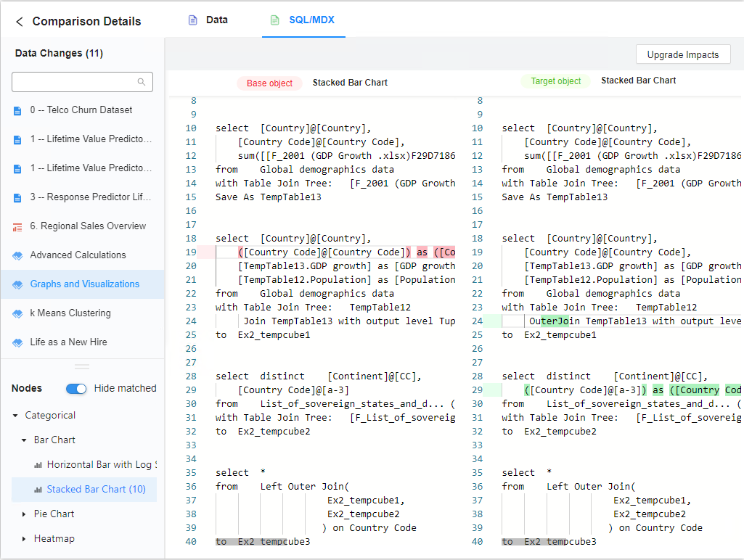Click the Regional Sales Overview dashboard icon
The height and width of the screenshot is (560, 744).
pyautogui.click(x=17, y=226)
